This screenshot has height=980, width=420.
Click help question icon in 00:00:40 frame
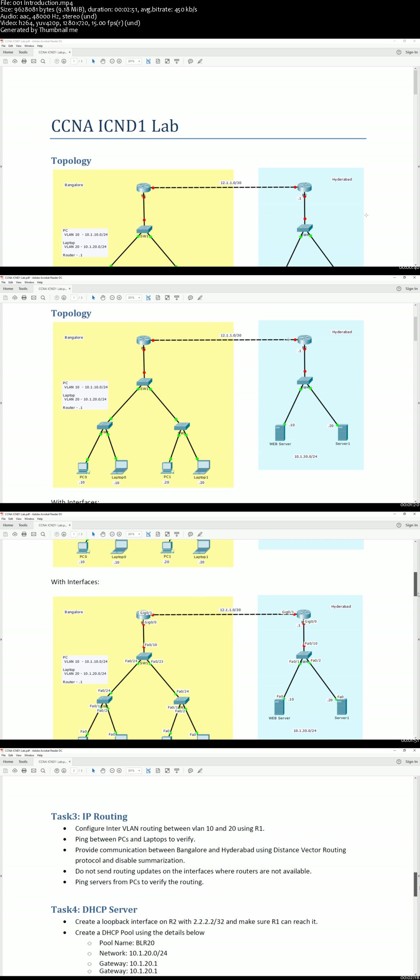[399, 52]
